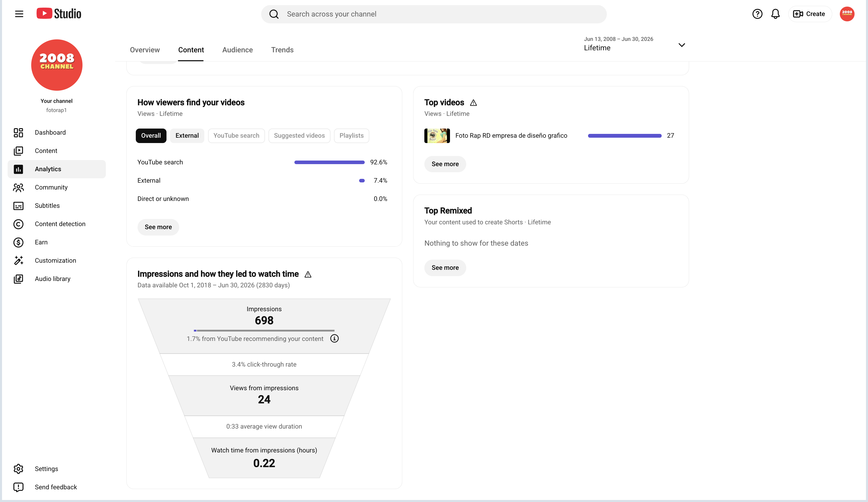
Task: Select the Overall traffic filter chip
Action: click(x=151, y=135)
